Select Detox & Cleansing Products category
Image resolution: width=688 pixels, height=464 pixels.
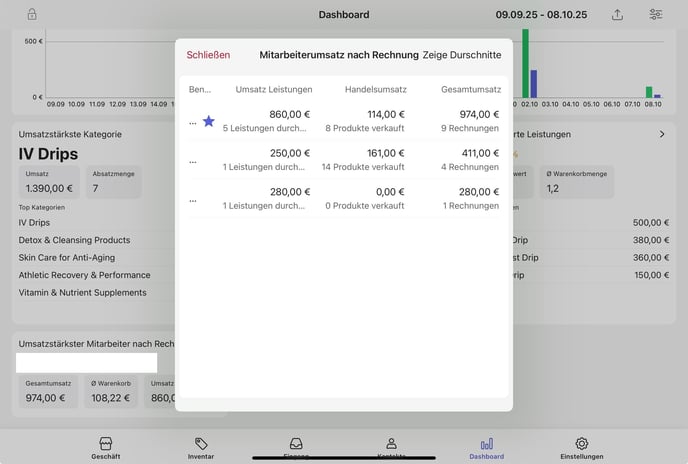(74, 240)
